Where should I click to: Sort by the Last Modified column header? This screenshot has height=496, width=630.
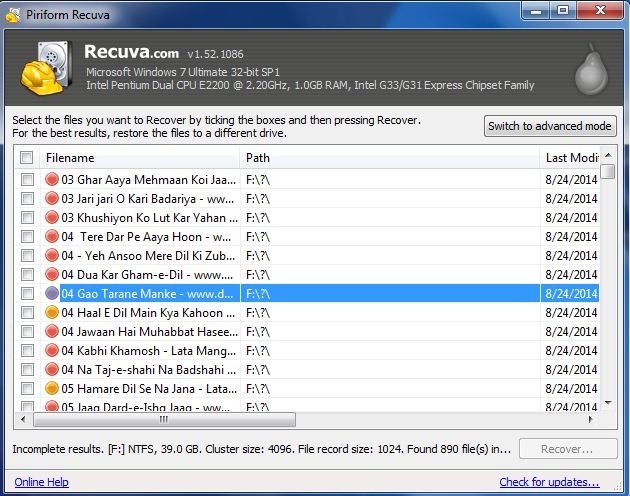(570, 158)
